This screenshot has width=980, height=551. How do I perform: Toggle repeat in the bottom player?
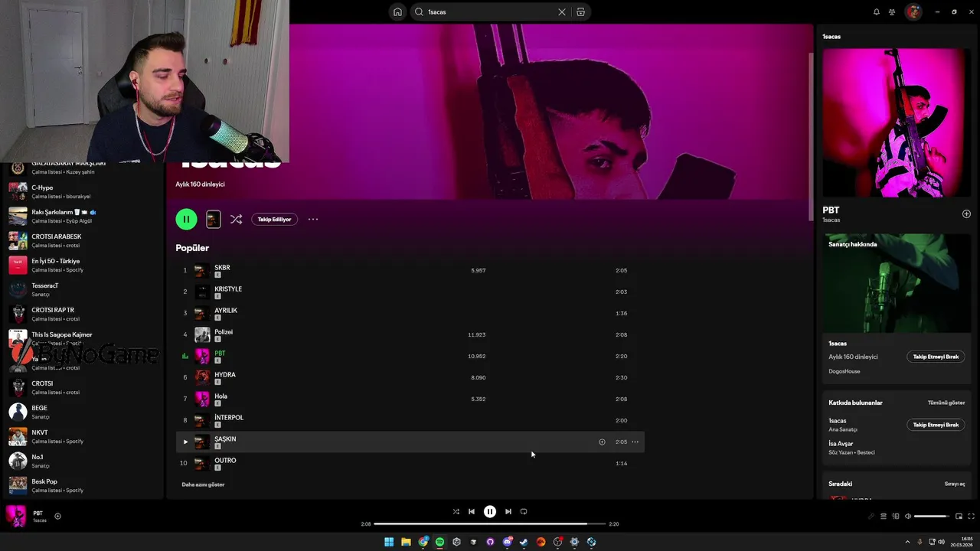[524, 511]
